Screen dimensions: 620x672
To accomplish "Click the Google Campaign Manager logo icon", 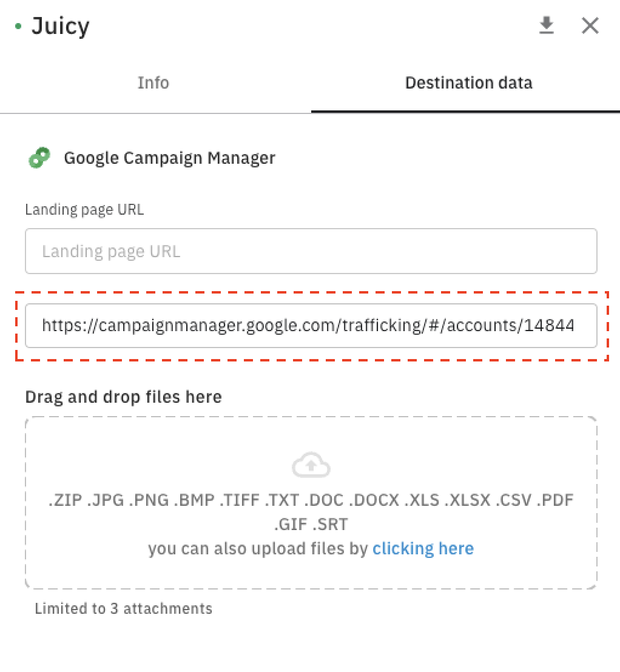I will (x=39, y=158).
